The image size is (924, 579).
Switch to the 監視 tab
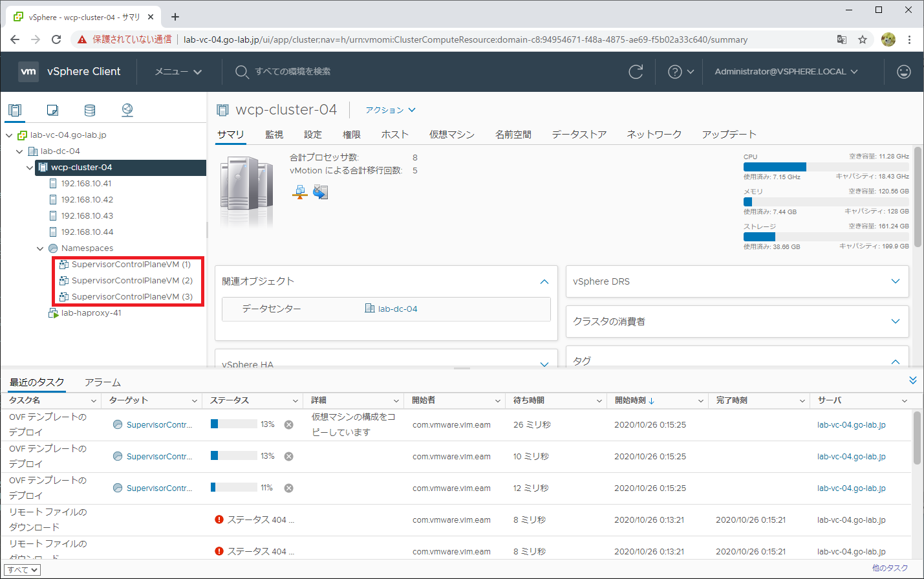274,135
